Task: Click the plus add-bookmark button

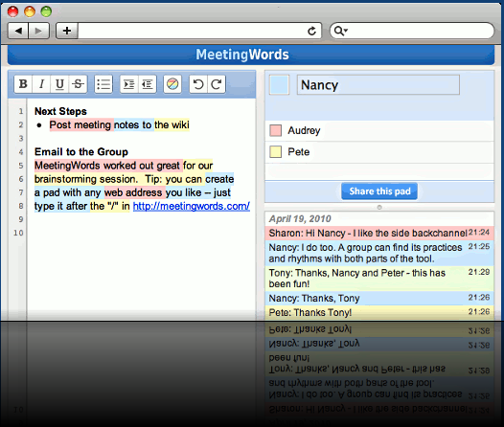Action: 67,31
